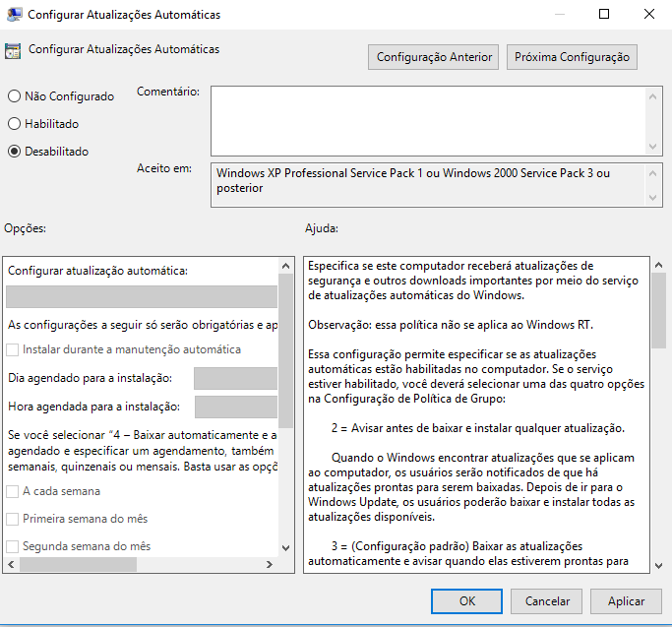
Task: Click Opções panel scroll left arrow
Action: pos(11,564)
